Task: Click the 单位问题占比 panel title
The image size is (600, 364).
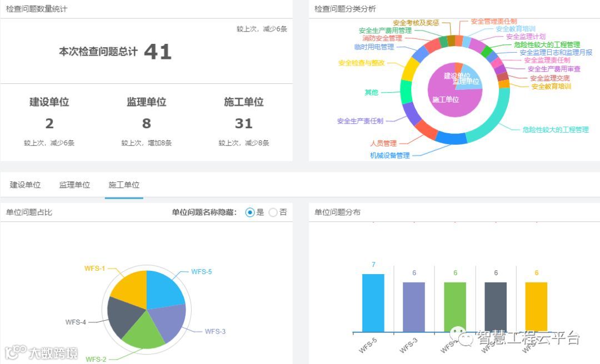Action: [x=29, y=212]
